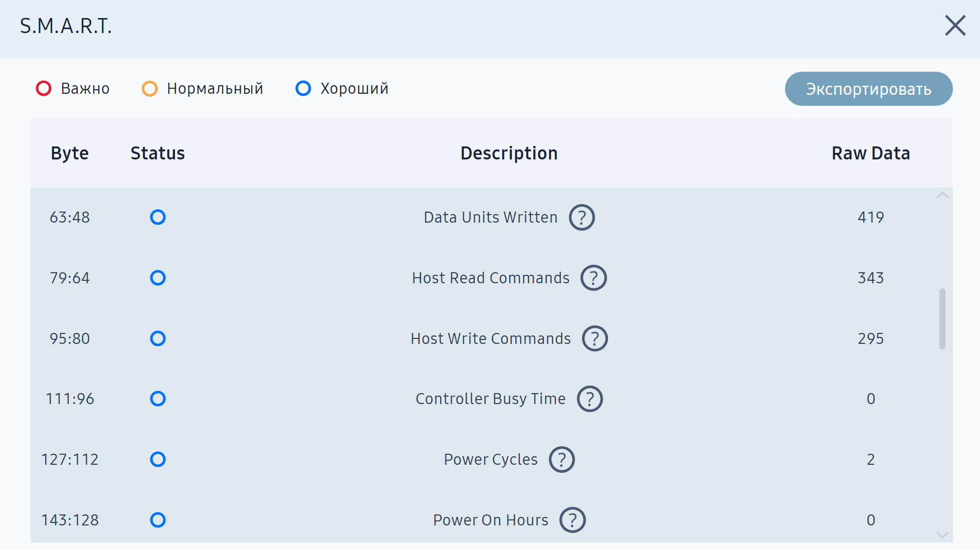Screen dimensions: 980x550
Task: Click orange Нормальный legend circle
Action: tap(149, 88)
